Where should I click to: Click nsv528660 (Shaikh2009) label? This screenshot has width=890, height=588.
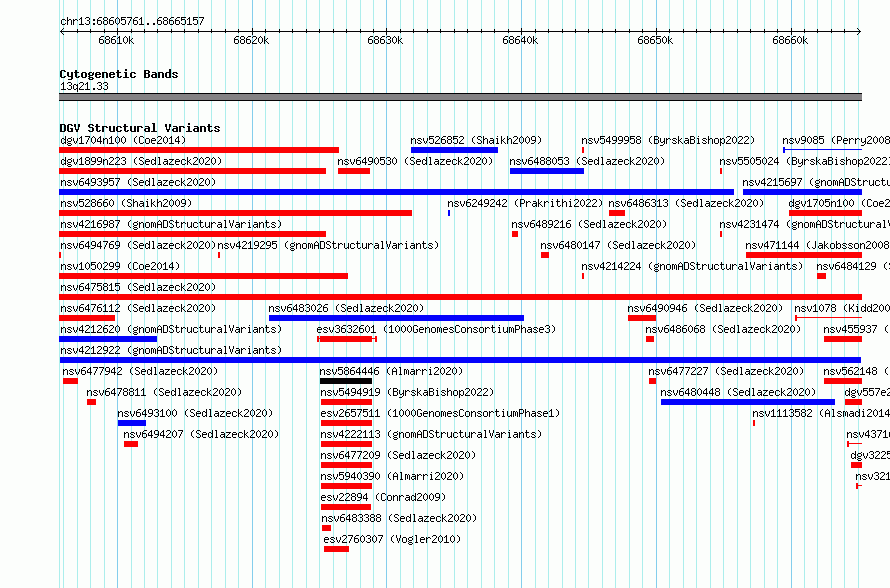(126, 203)
